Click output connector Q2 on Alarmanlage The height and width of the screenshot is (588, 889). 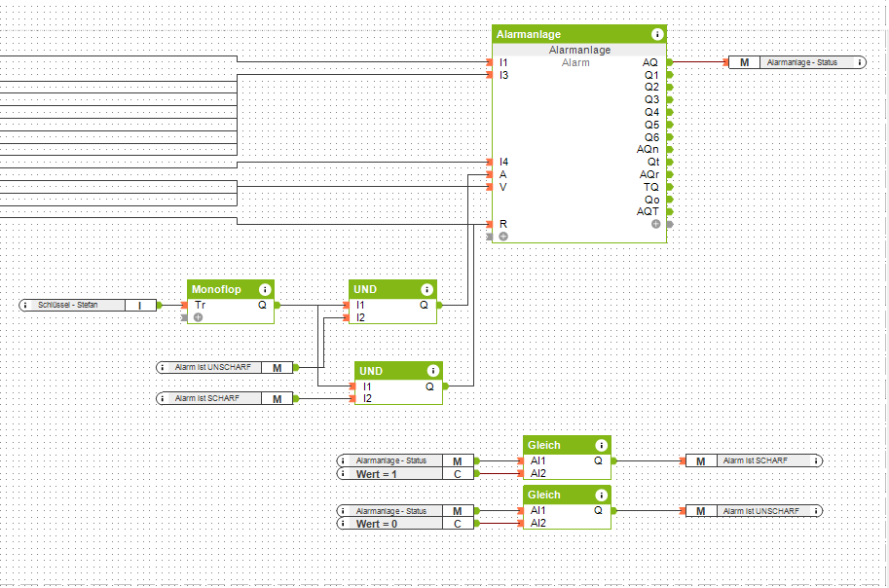(670, 88)
